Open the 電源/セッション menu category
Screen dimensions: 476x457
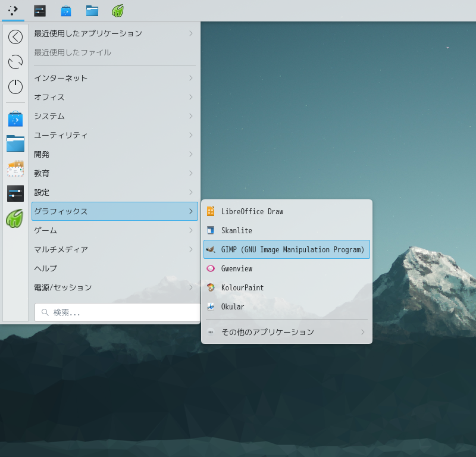(115, 287)
